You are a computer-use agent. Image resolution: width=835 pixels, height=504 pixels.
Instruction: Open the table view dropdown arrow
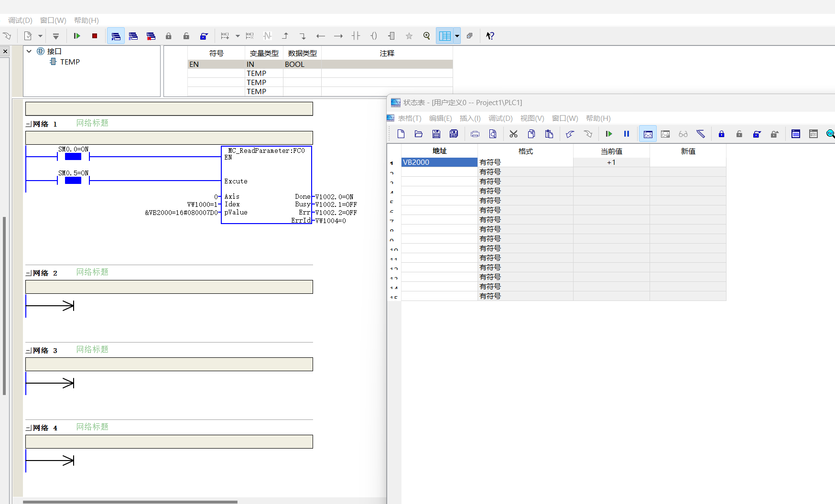click(x=457, y=36)
